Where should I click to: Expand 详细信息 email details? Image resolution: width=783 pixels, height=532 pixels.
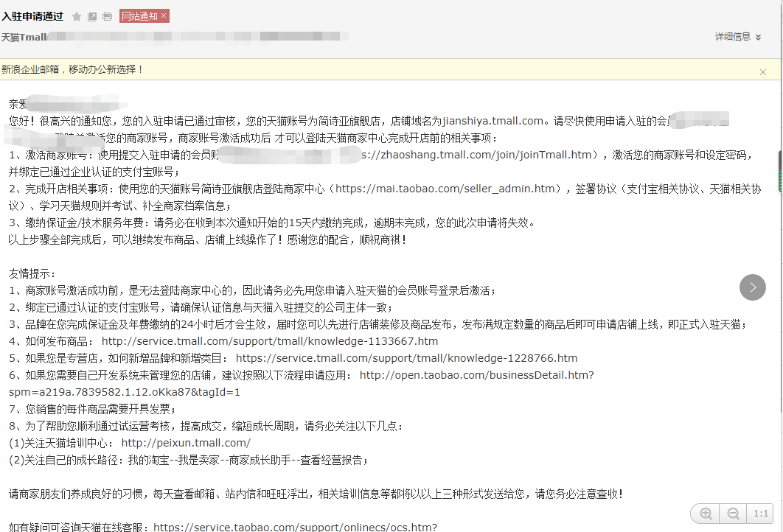738,36
